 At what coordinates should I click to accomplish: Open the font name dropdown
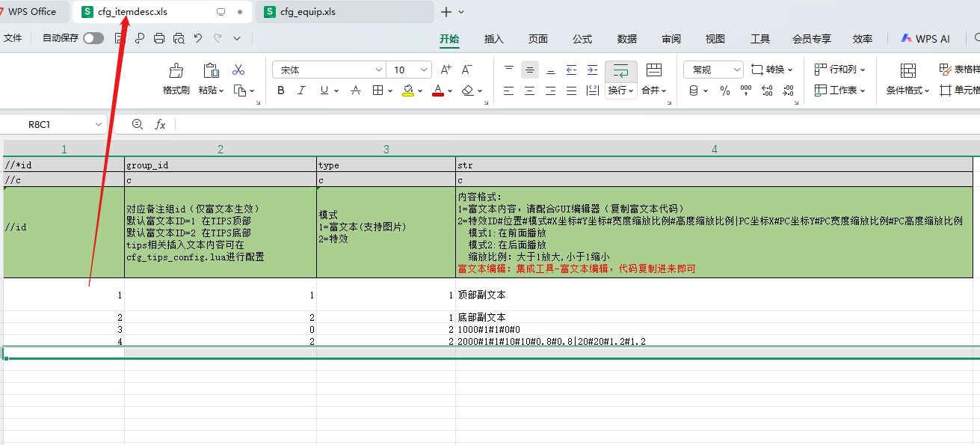coord(379,69)
